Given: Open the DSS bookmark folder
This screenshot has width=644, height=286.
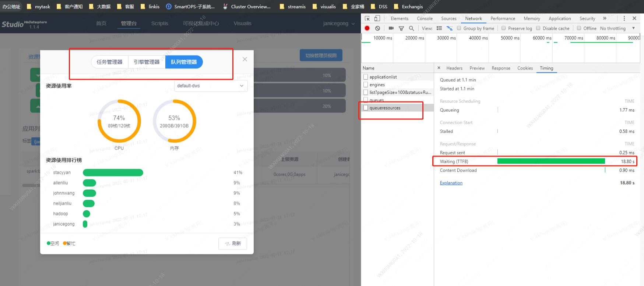Looking at the screenshot, I should pyautogui.click(x=379, y=7).
